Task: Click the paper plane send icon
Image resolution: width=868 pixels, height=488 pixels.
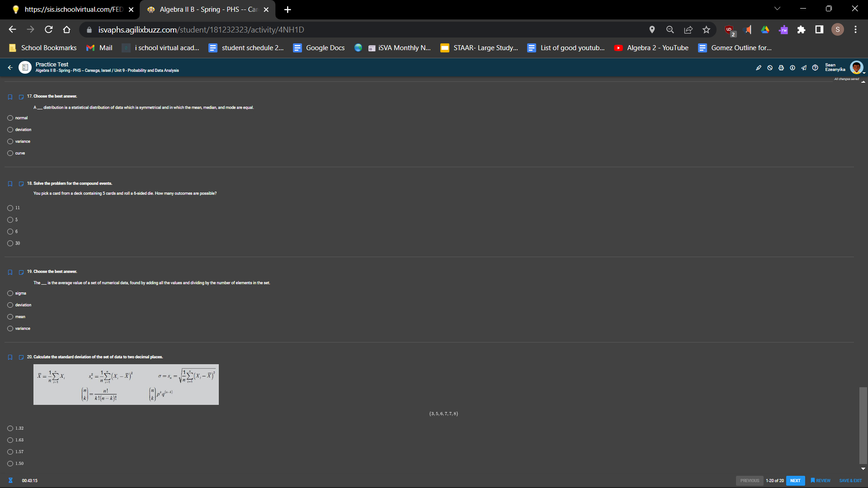Action: coord(804,68)
